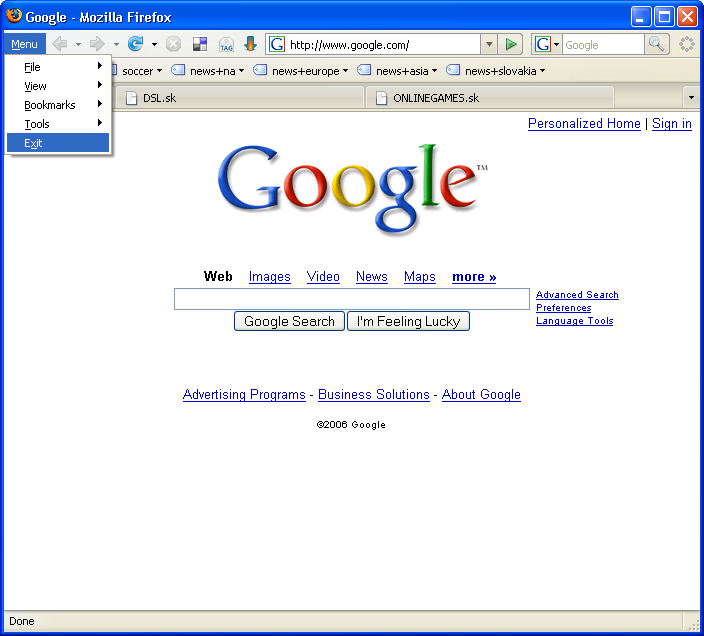
Task: Click the toolbar Google search field
Action: coord(603,44)
